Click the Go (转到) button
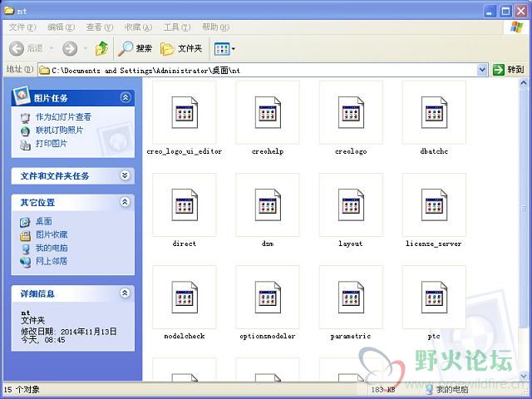 coord(509,70)
